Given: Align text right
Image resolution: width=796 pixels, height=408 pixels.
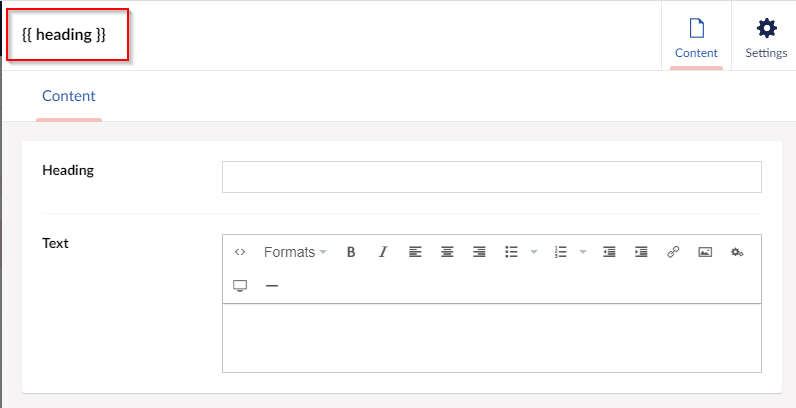Looking at the screenshot, I should click(x=479, y=252).
